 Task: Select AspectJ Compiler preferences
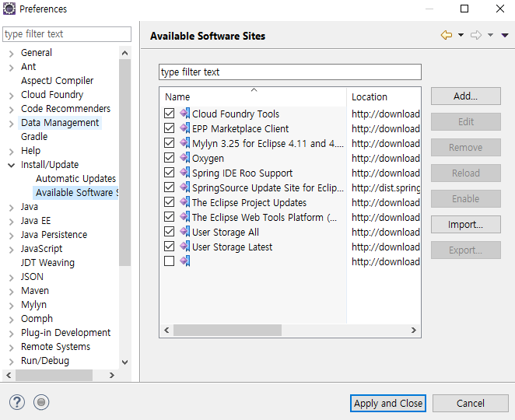[57, 81]
